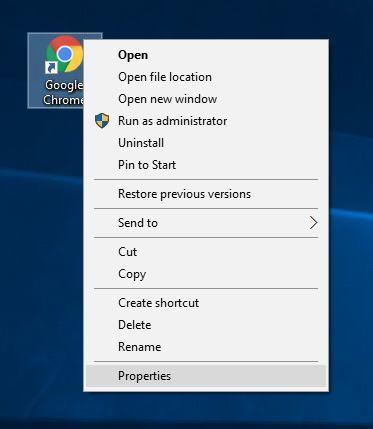Viewport: 373px width, 429px height.
Task: Choose Restore previous versions
Action: [x=206, y=194]
